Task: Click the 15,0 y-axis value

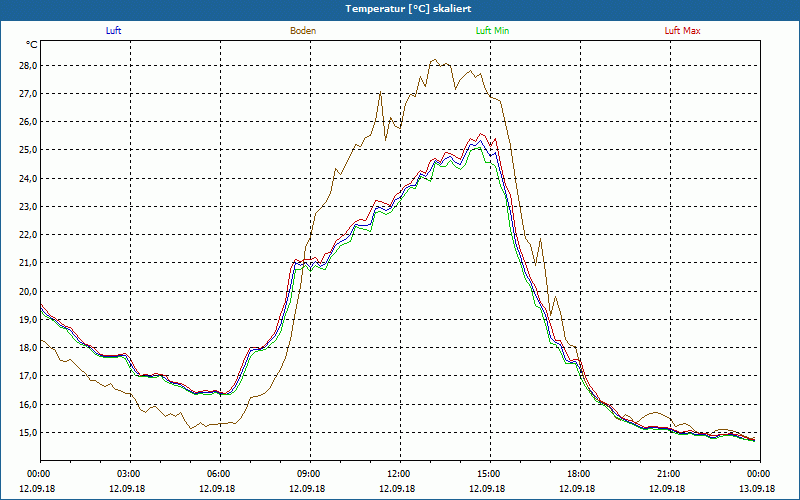Action: coord(28,432)
